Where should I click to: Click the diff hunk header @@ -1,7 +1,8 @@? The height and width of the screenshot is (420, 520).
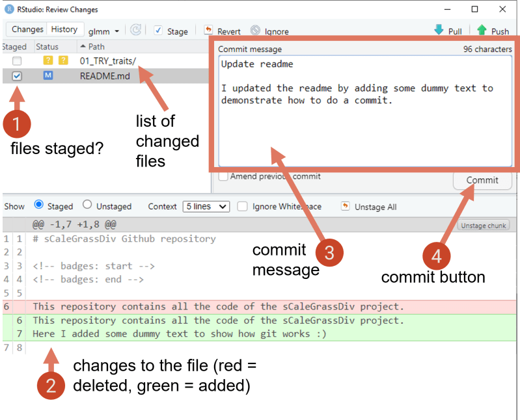coord(74,224)
